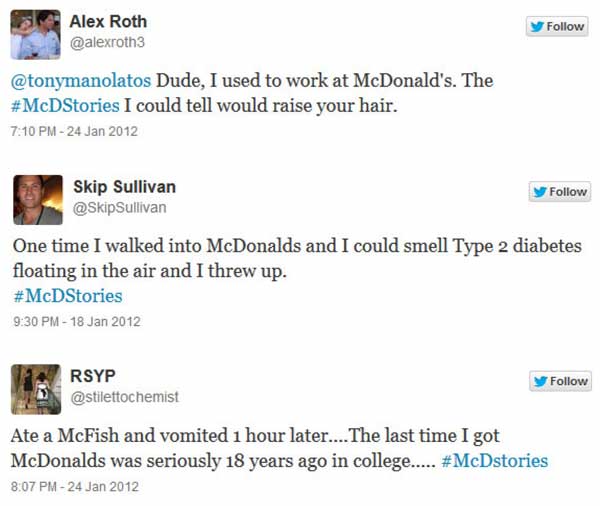Image resolution: width=600 pixels, height=506 pixels.
Task: Click the Twitter bird icon on RSYP's Follow button
Action: click(541, 381)
